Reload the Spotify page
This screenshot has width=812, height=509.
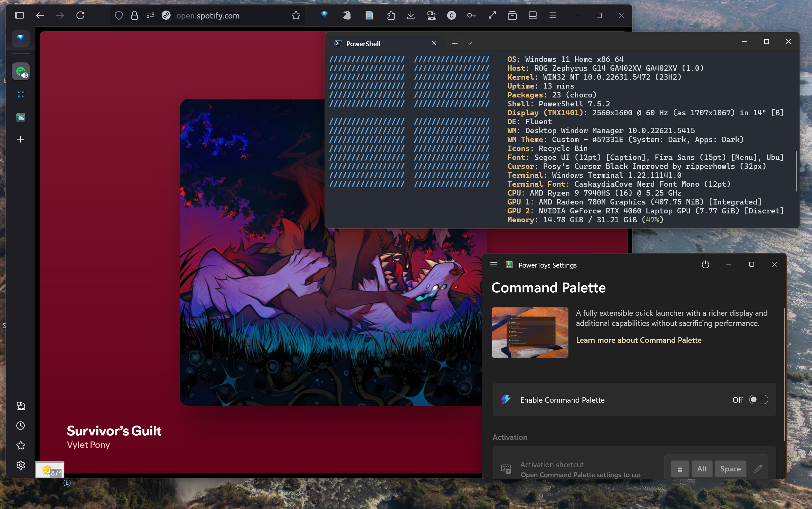point(80,16)
